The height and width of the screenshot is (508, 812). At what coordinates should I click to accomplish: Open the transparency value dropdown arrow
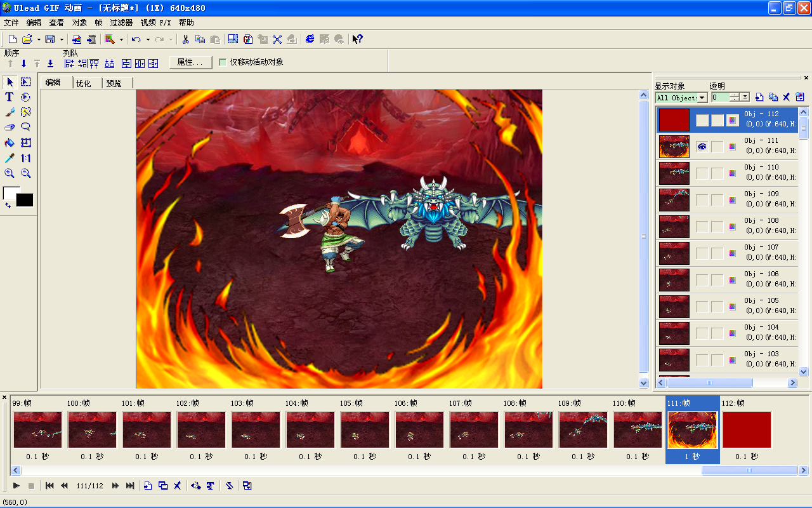click(745, 97)
